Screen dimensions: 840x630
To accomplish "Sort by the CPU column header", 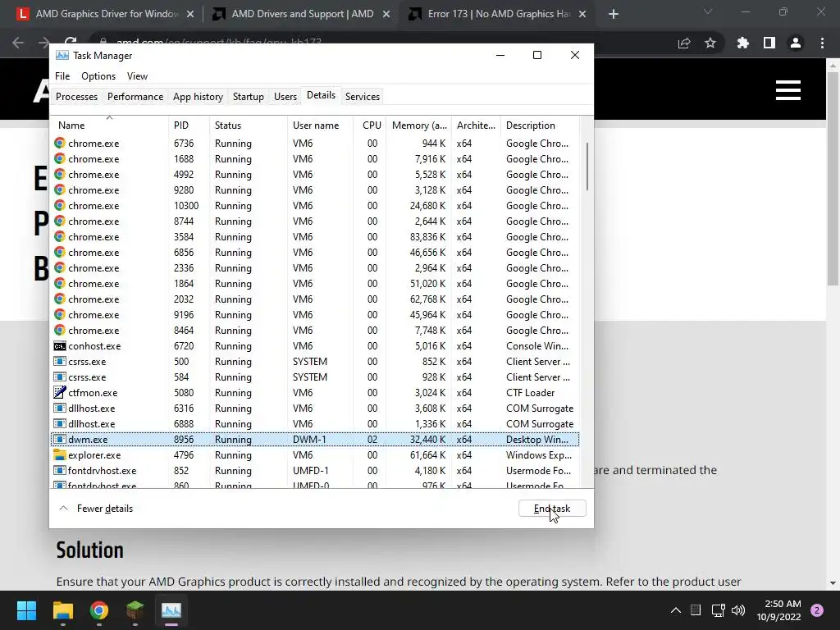I will tap(372, 126).
